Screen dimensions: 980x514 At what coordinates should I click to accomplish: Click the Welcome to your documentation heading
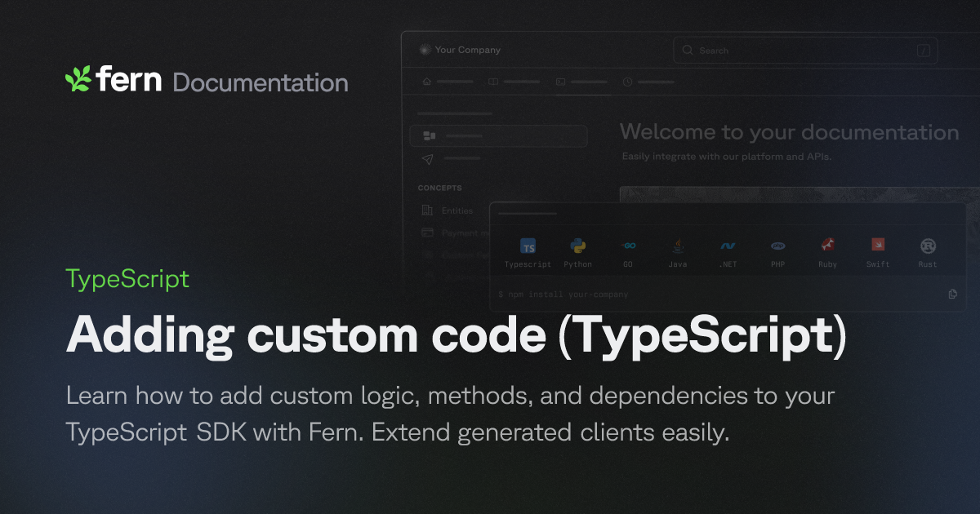click(x=789, y=132)
